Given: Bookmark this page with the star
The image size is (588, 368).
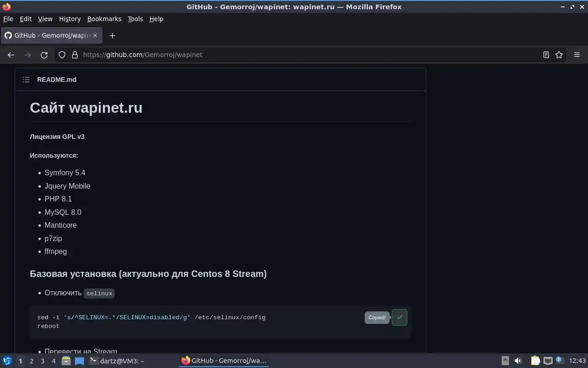Looking at the screenshot, I should [559, 55].
